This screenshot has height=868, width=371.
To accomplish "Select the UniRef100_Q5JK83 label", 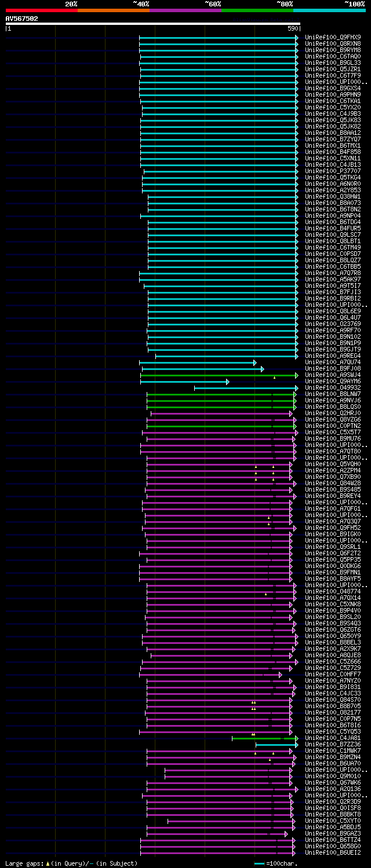I will click(x=333, y=120).
